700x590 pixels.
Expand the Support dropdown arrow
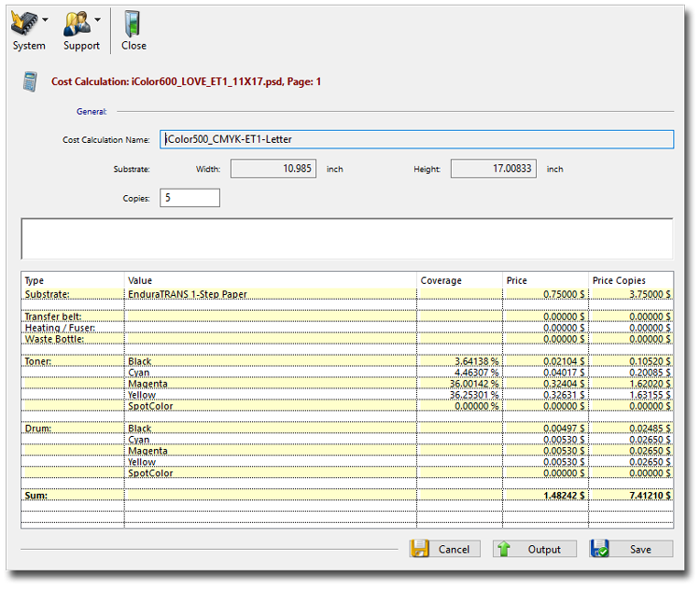click(x=98, y=19)
